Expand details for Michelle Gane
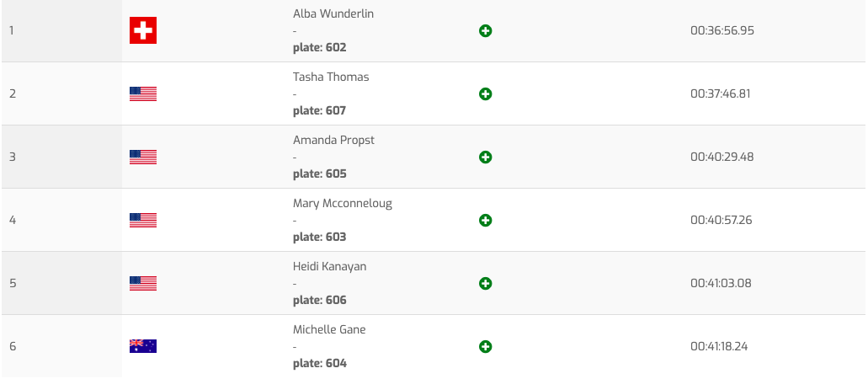Image resolution: width=868 pixels, height=379 pixels. click(485, 347)
